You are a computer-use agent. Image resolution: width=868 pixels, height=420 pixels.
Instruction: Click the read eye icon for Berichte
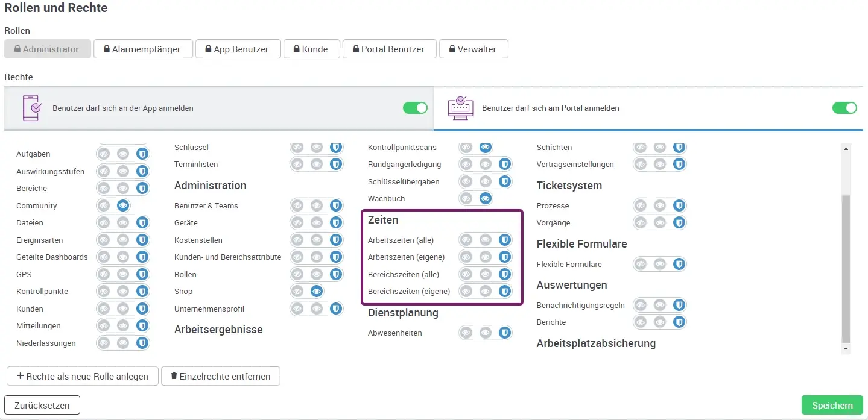pos(659,322)
